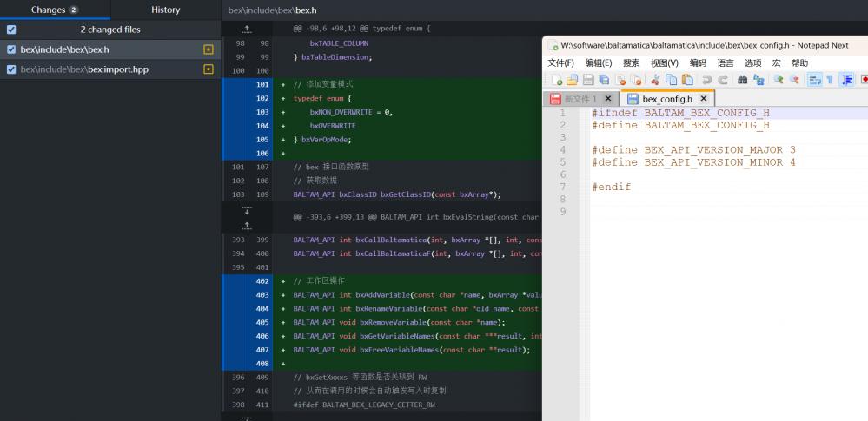The image size is (868, 421).
Task: Click the show all characters pilcrow icon
Action: coord(830,79)
